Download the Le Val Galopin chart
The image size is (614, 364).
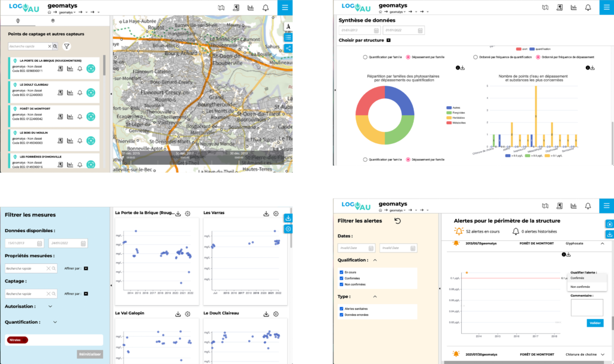(178, 314)
